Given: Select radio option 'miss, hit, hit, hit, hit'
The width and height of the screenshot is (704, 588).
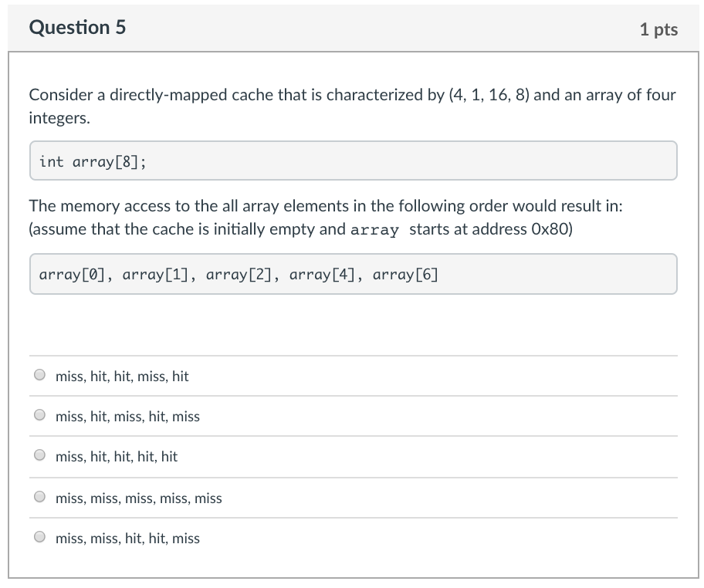Looking at the screenshot, I should pos(39,455).
